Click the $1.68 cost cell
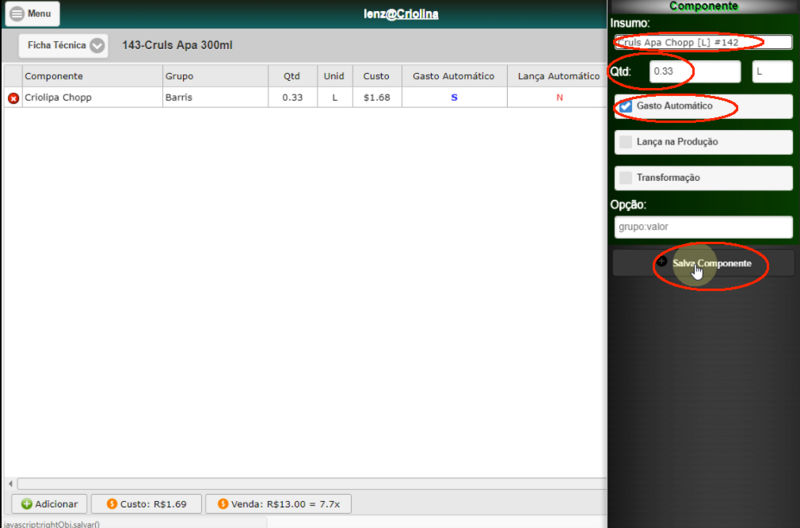This screenshot has height=528, width=800. point(377,97)
